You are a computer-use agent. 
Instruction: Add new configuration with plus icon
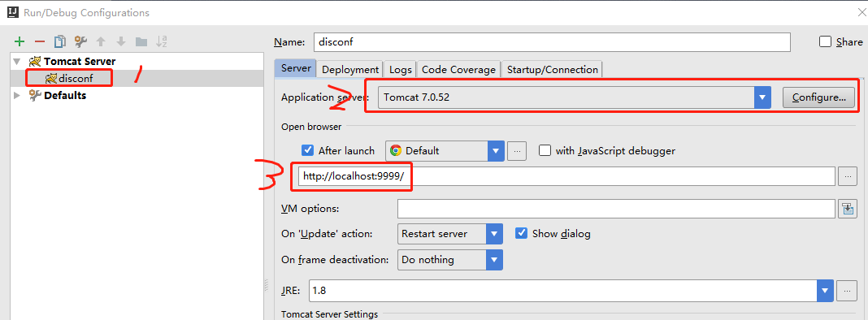tap(20, 41)
